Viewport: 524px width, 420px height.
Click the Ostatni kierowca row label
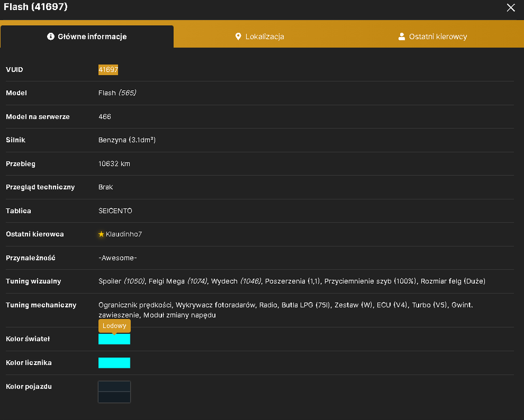[x=35, y=234]
